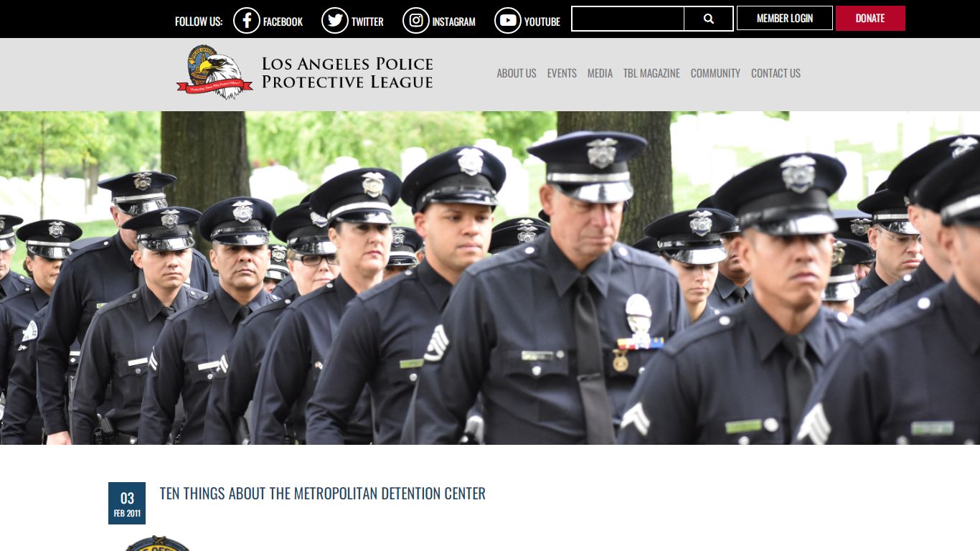
Task: Click the 'Follow Us:' label
Action: pos(199,22)
